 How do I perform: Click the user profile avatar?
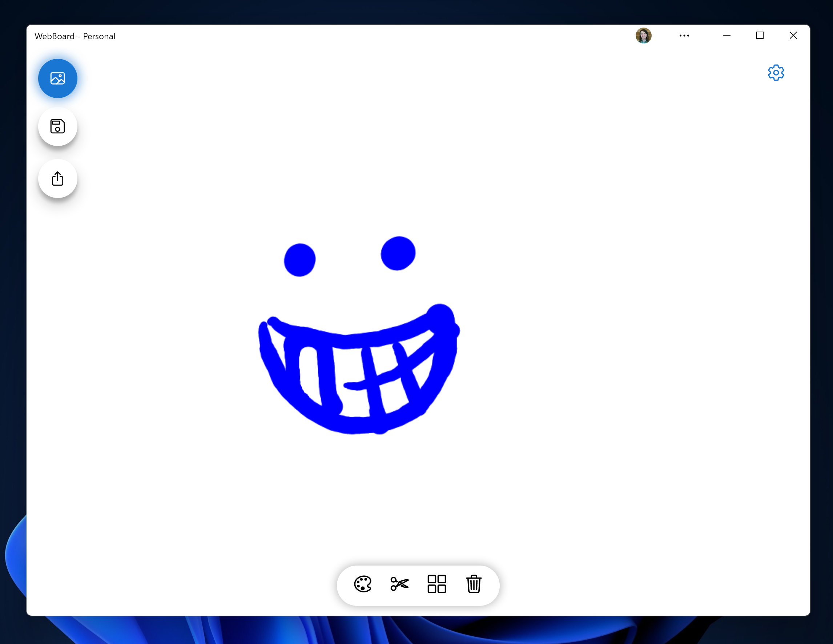(x=643, y=36)
